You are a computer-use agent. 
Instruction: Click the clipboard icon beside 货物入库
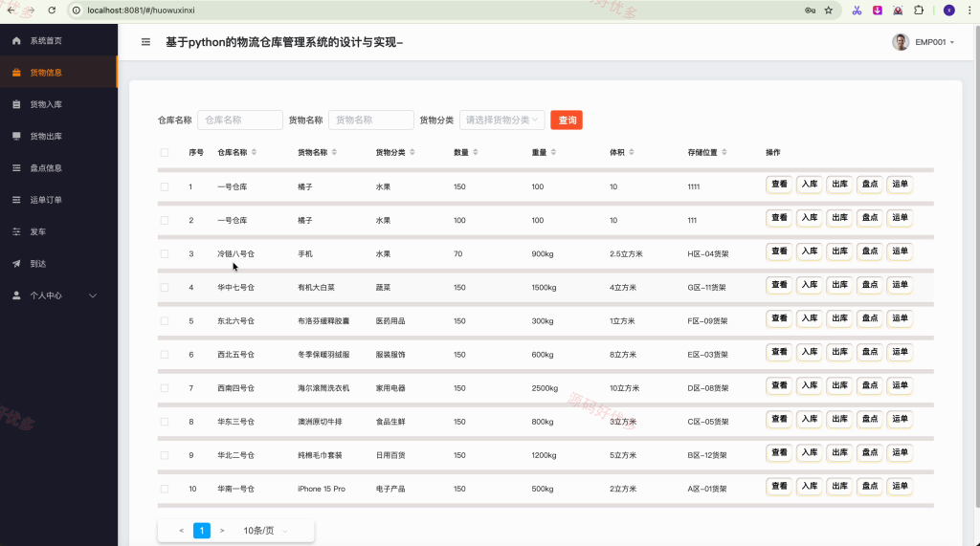coord(16,104)
